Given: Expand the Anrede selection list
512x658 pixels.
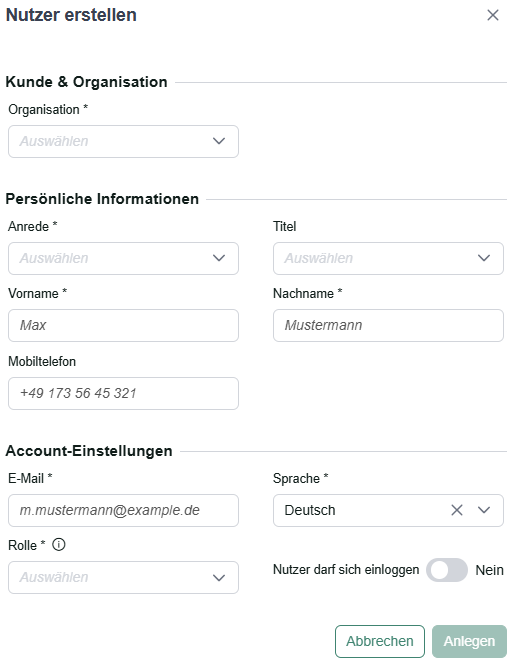Looking at the screenshot, I should [123, 258].
